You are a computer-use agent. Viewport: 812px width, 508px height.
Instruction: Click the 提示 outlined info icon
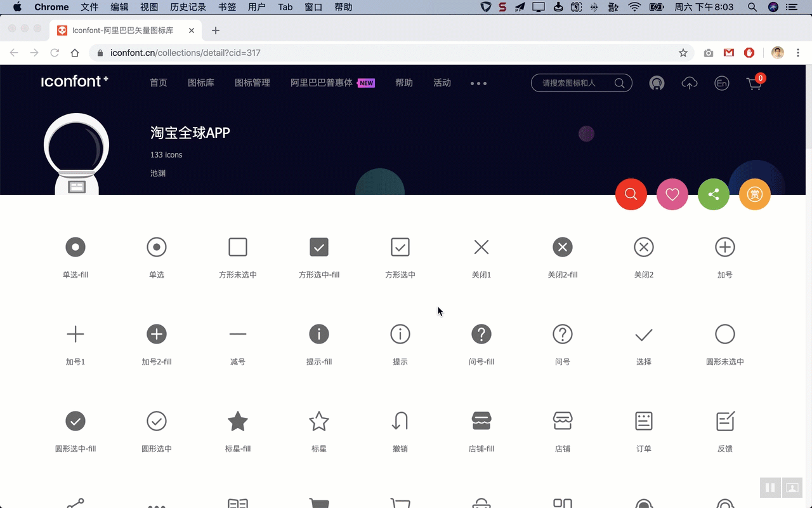click(x=400, y=334)
